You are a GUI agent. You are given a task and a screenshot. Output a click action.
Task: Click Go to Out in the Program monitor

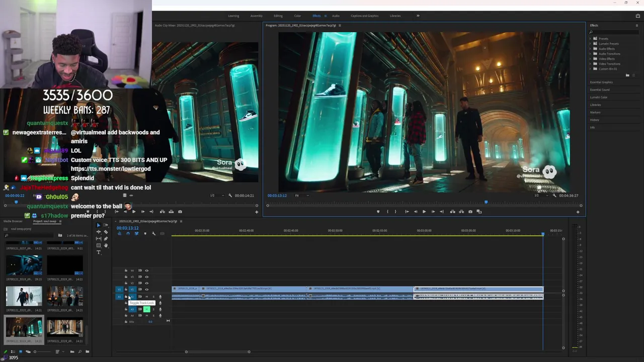coord(442,212)
